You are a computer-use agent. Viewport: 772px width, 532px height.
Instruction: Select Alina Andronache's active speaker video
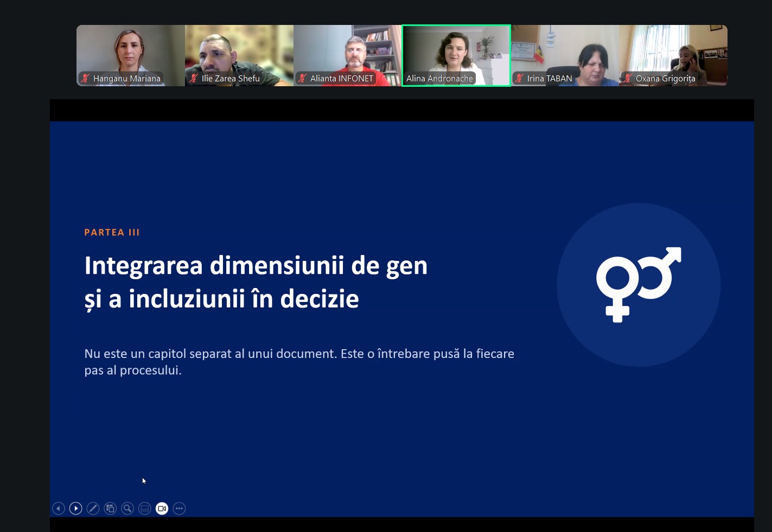[x=456, y=55]
